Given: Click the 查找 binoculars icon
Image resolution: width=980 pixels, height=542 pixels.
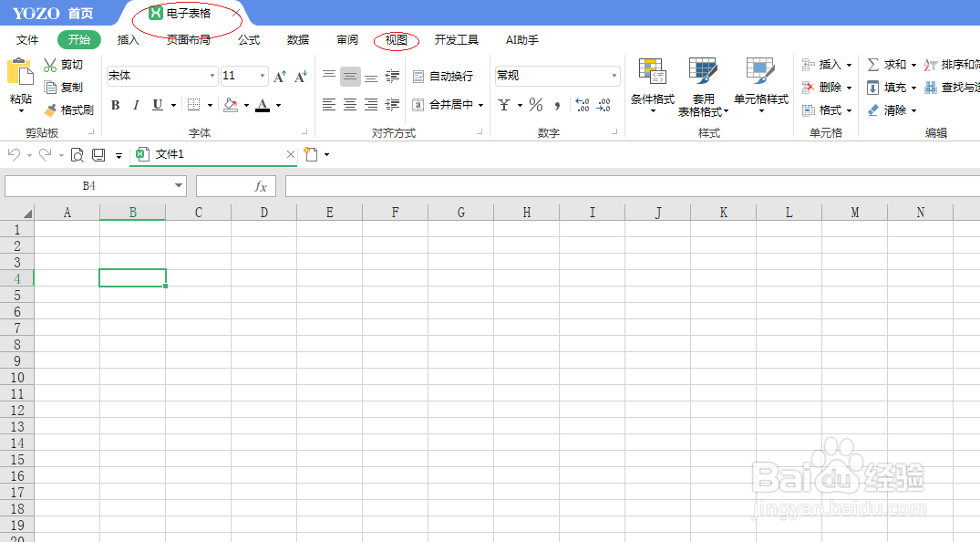Looking at the screenshot, I should pos(931,88).
